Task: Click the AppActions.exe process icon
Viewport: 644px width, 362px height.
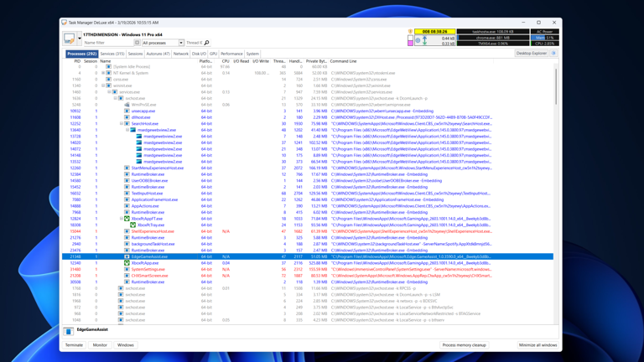Action: (x=127, y=206)
